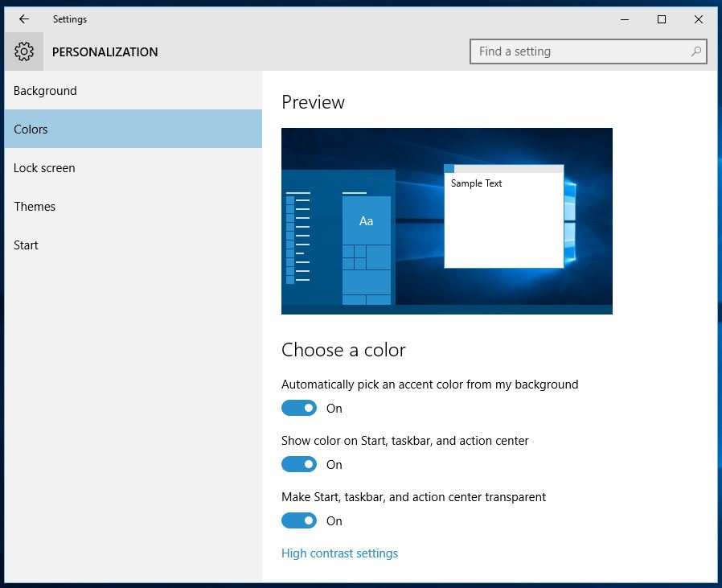This screenshot has height=588, width=722.
Task: Click the 'Choose a color' heading
Action: (343, 350)
